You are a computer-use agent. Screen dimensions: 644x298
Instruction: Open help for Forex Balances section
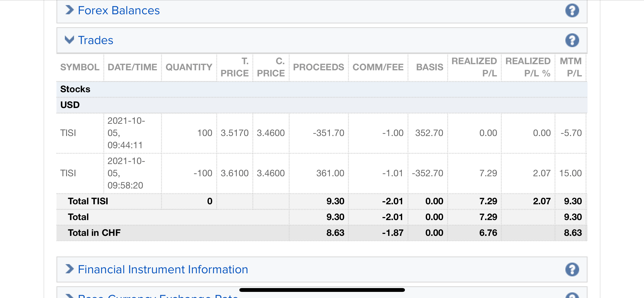(572, 11)
